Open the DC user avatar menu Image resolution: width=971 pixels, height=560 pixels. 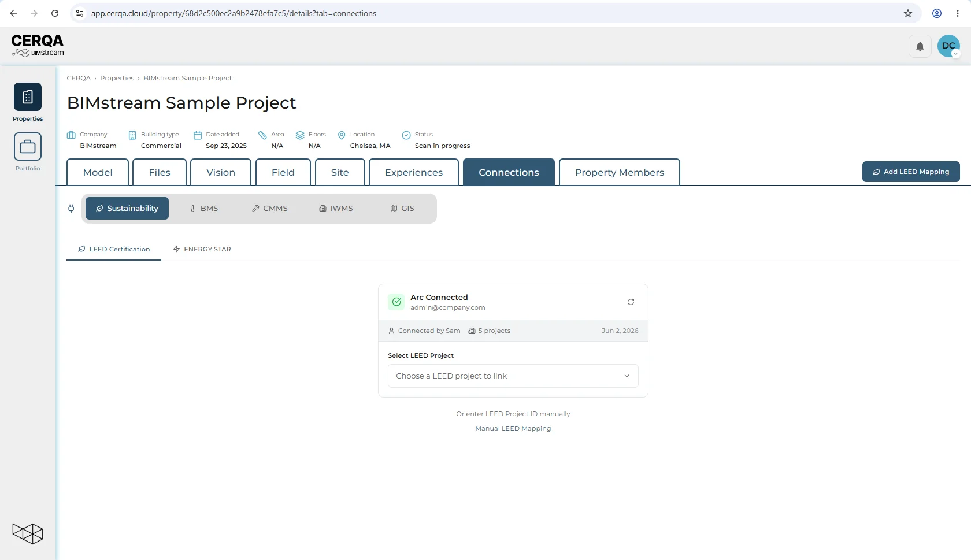(x=948, y=46)
